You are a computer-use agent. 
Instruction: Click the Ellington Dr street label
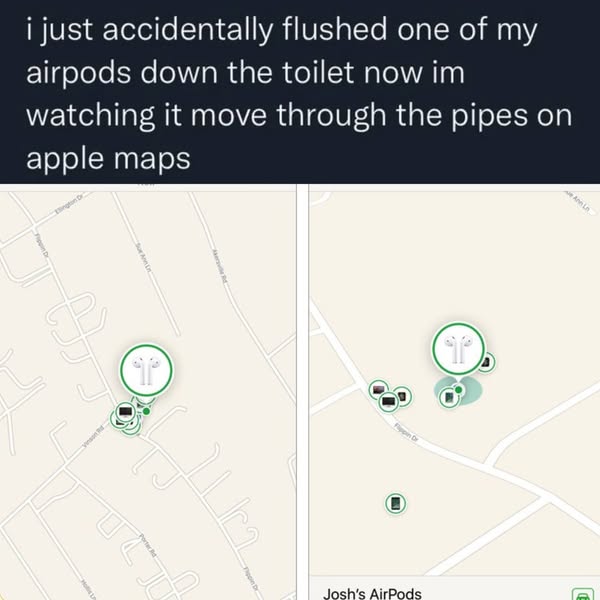(69, 202)
